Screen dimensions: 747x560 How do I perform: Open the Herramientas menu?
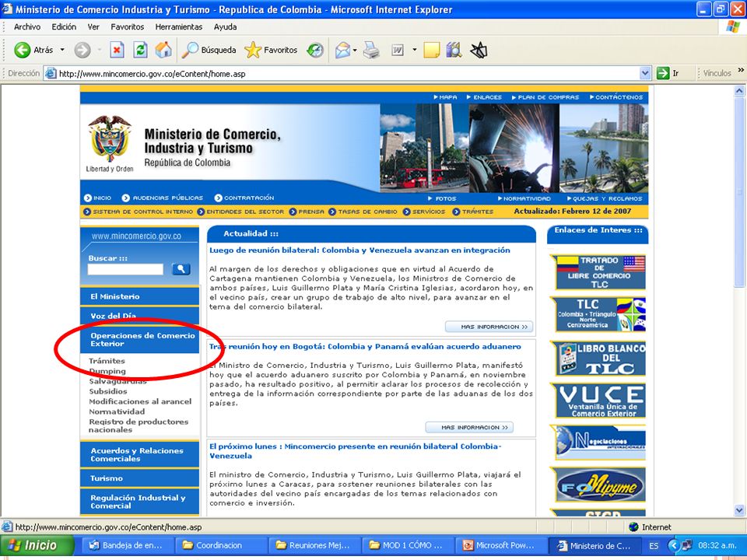179,26
